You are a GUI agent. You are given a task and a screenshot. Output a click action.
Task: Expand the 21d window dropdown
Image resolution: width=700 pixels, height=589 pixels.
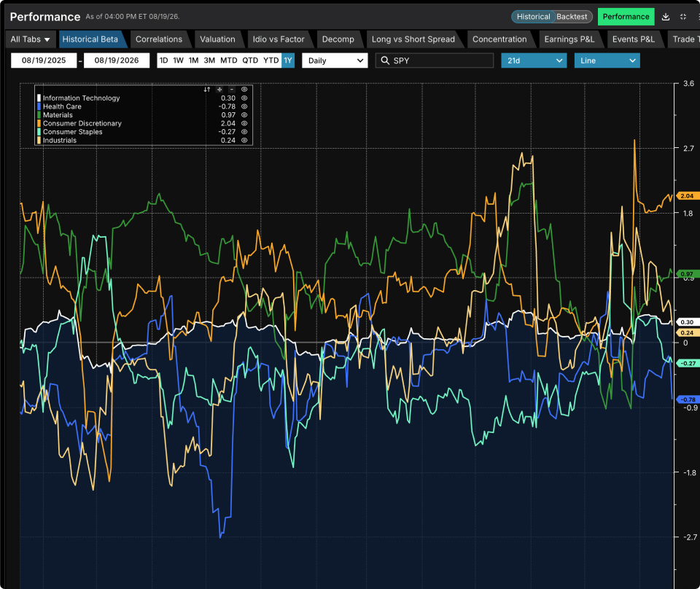tap(534, 61)
